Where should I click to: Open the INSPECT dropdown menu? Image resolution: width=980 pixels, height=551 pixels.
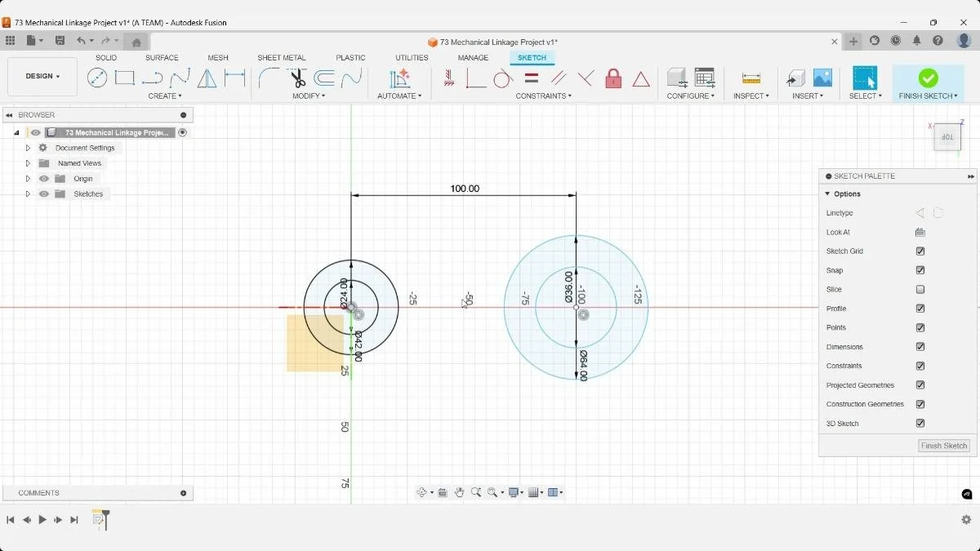point(751,96)
